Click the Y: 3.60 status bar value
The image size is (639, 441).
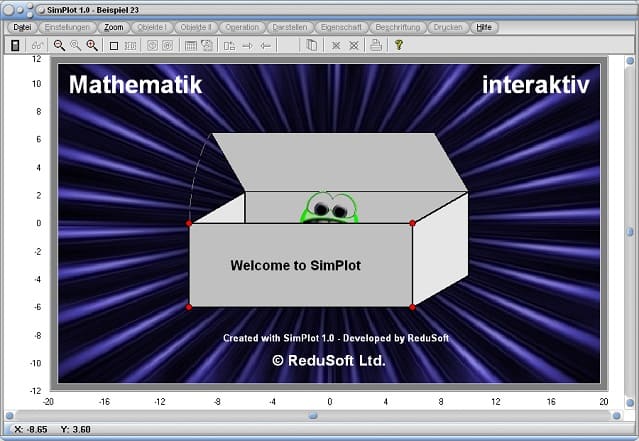pyautogui.click(x=75, y=429)
